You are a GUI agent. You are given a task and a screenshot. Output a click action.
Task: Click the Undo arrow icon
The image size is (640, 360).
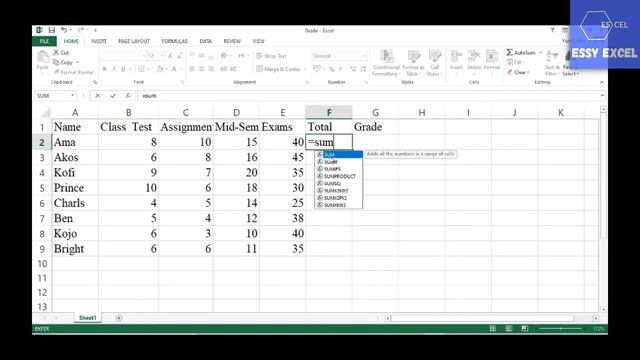pos(64,30)
